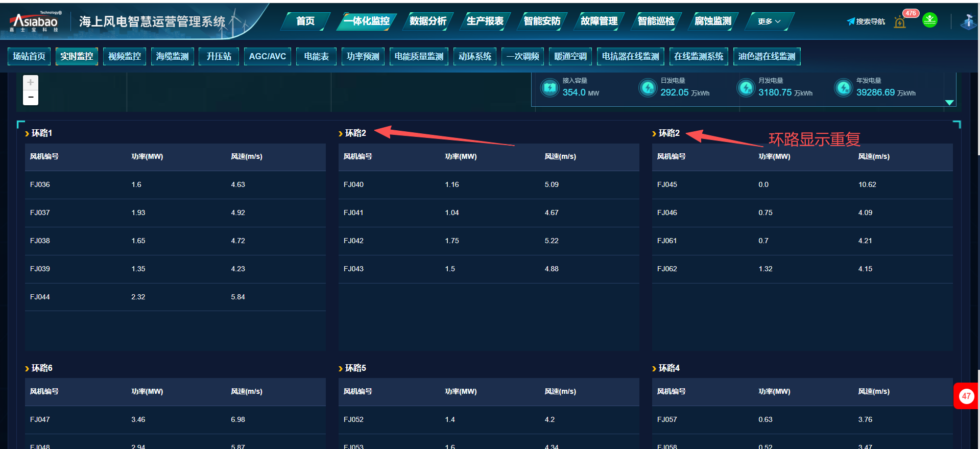The image size is (980, 449).
Task: Switch to the 故障管理 tab
Action: pos(599,21)
